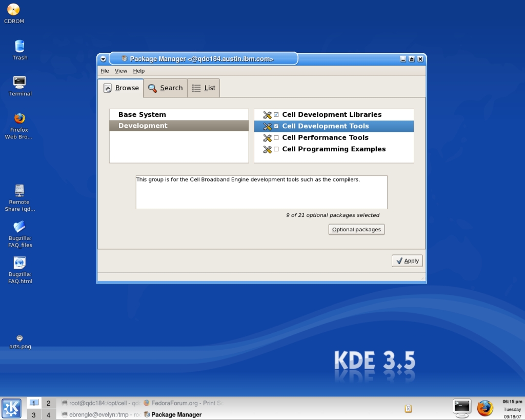Switch to the List tab

click(204, 88)
